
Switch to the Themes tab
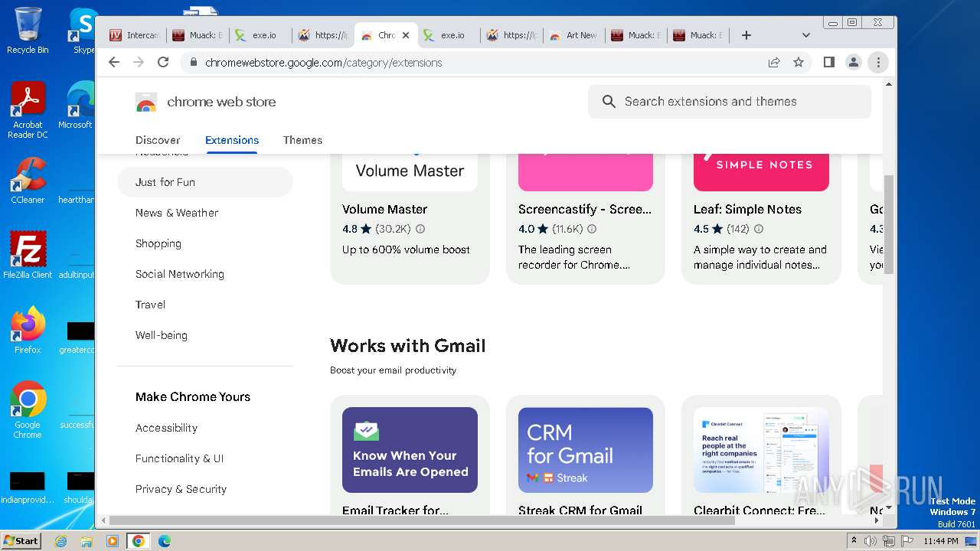302,140
